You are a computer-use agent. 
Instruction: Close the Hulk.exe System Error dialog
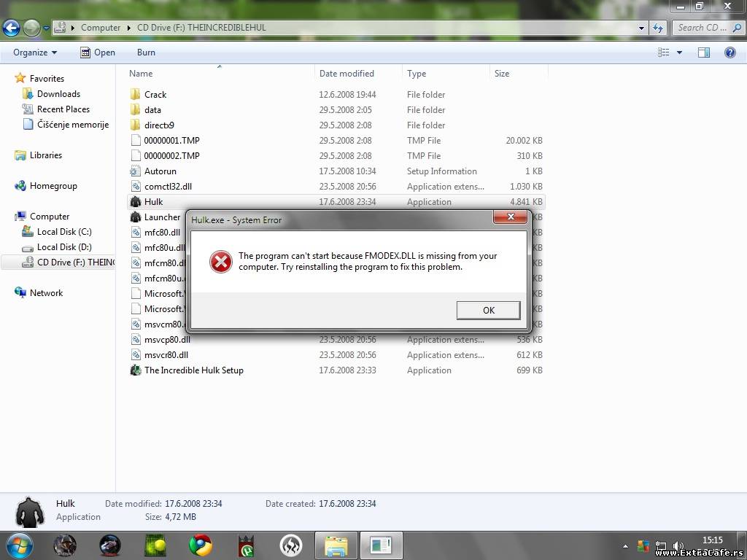[510, 217]
